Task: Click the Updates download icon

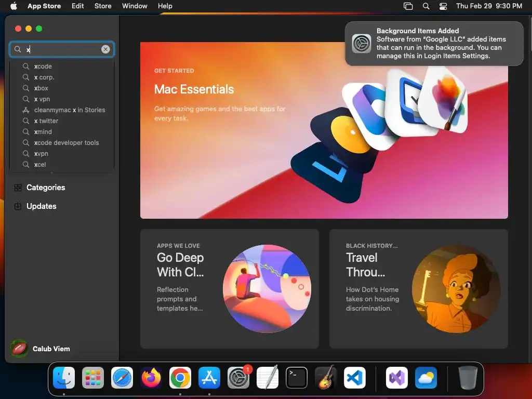Action: (18, 206)
